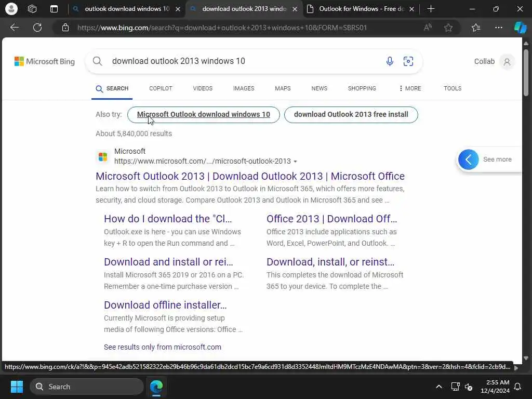Select the VIDEOS search tab
The height and width of the screenshot is (399, 532).
[203, 88]
